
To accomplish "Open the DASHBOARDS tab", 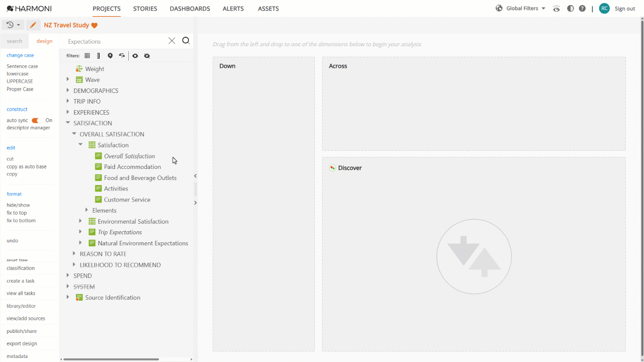I will coord(190,9).
